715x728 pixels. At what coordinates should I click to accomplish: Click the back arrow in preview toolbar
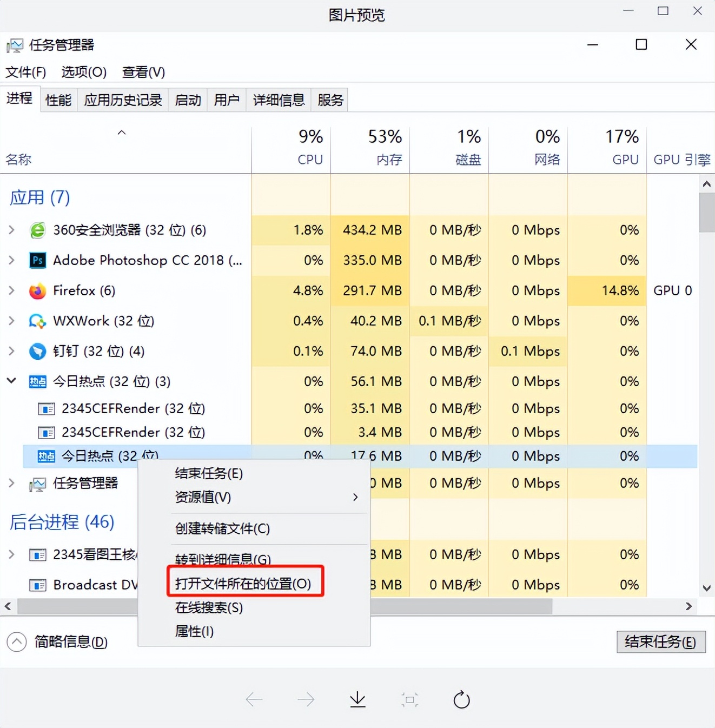(254, 699)
